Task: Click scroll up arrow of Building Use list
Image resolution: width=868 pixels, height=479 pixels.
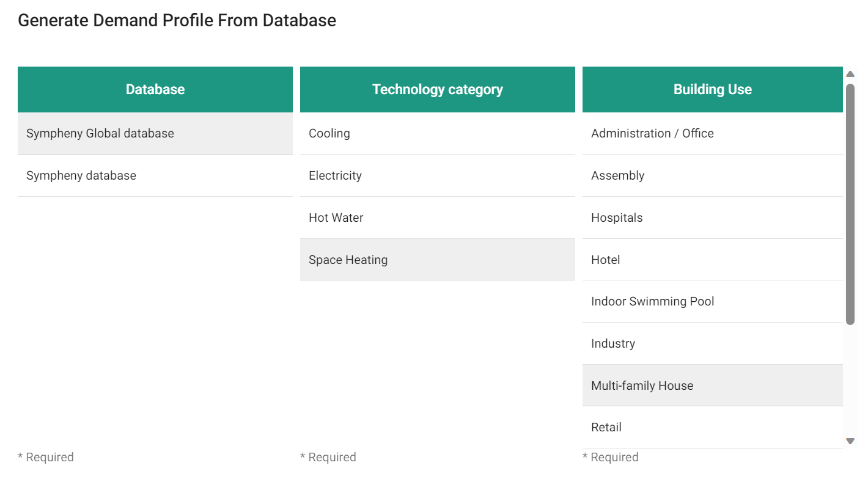Action: click(x=850, y=74)
